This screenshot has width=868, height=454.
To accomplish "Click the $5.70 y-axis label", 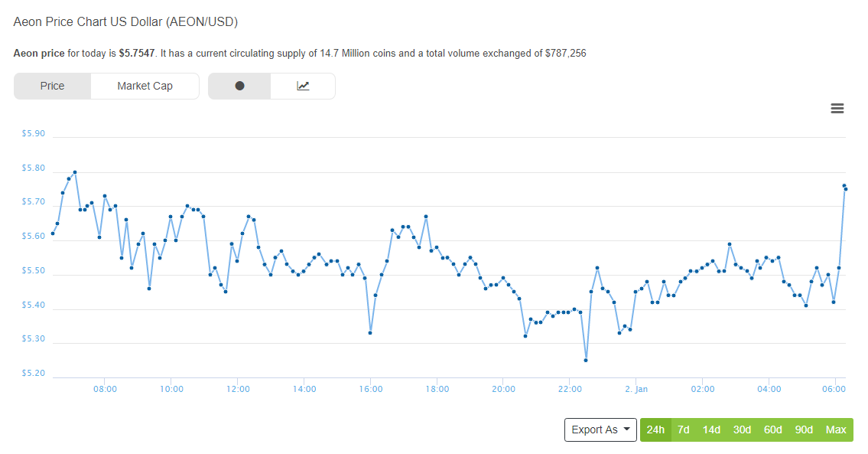I will pyautogui.click(x=33, y=202).
